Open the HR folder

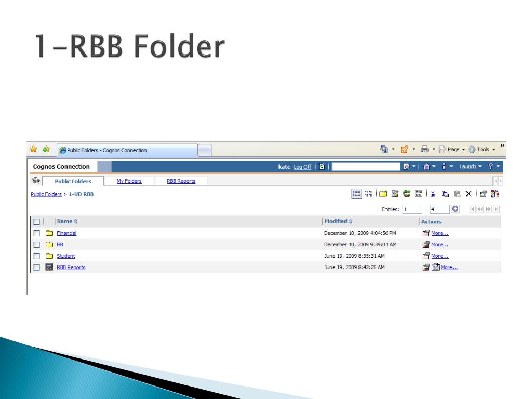click(x=60, y=244)
